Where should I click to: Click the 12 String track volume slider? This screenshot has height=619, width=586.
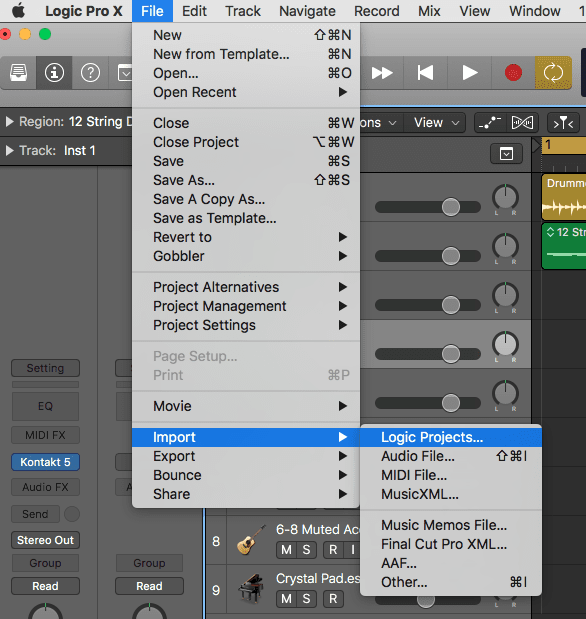coord(428,256)
